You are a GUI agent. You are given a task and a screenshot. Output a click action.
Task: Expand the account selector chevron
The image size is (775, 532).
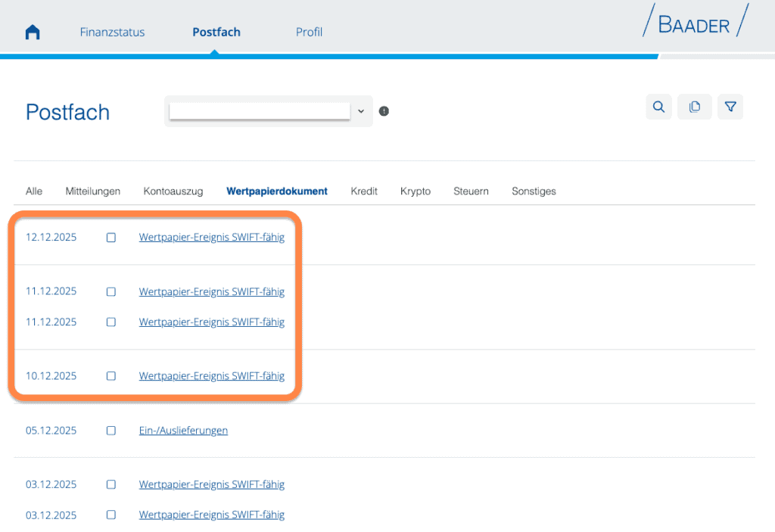pos(361,111)
